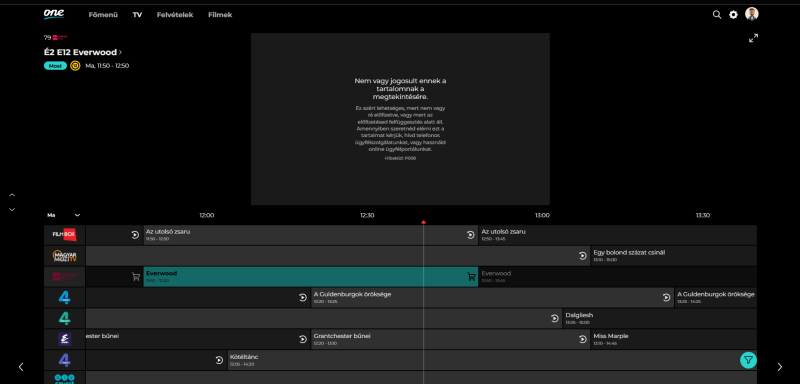Open the search magnifier icon
The width and height of the screenshot is (800, 384).
pos(717,15)
